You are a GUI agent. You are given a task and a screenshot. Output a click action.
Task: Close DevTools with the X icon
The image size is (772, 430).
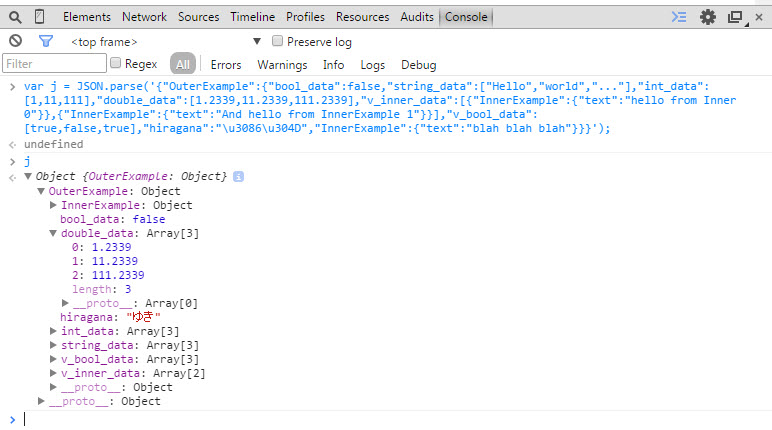(759, 17)
